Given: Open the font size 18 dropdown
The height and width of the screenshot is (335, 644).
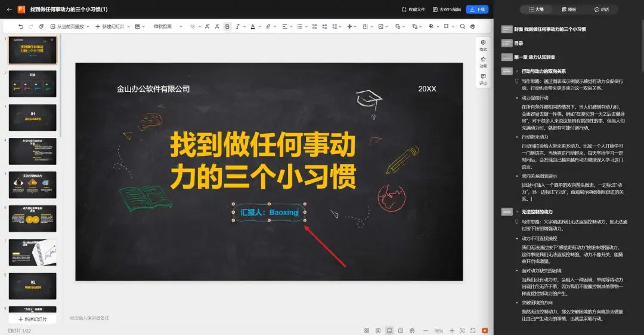Looking at the screenshot, I should (x=196, y=26).
